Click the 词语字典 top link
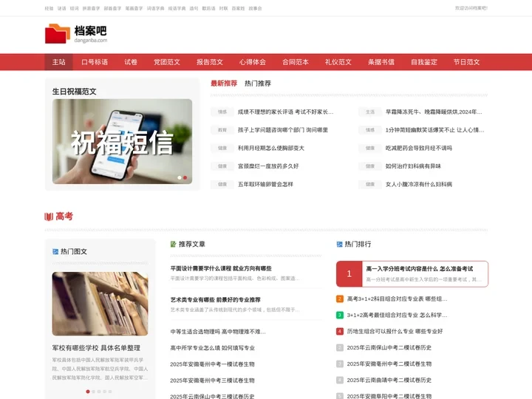The image size is (532, 399). [155, 8]
